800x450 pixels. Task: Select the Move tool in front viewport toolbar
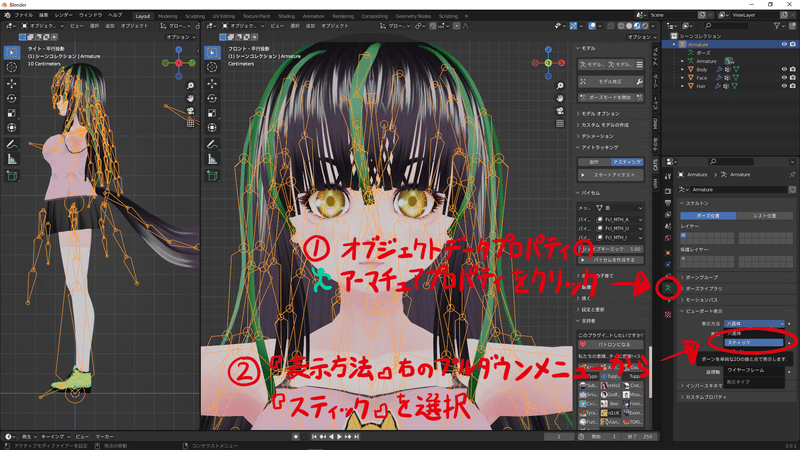click(x=212, y=83)
